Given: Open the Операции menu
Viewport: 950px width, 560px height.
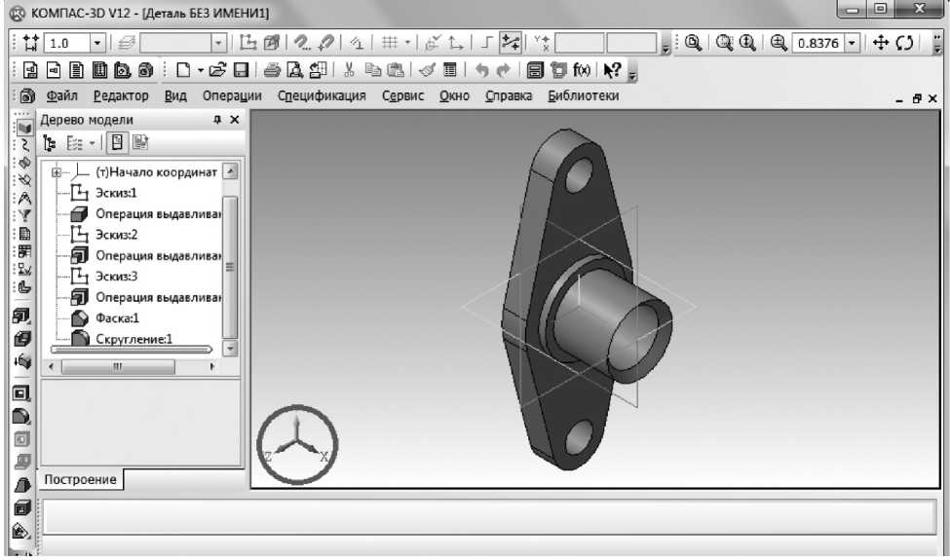Looking at the screenshot, I should pos(232,95).
